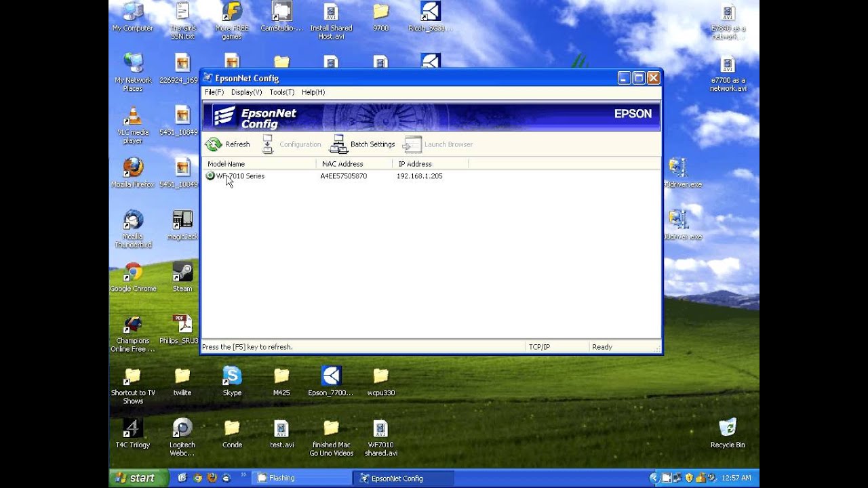Open The Girls SSN.txt file icon
The width and height of the screenshot is (868, 488).
click(182, 20)
